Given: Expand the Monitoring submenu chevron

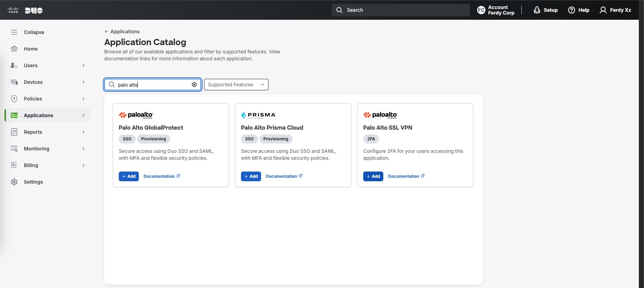Looking at the screenshot, I should (x=83, y=149).
